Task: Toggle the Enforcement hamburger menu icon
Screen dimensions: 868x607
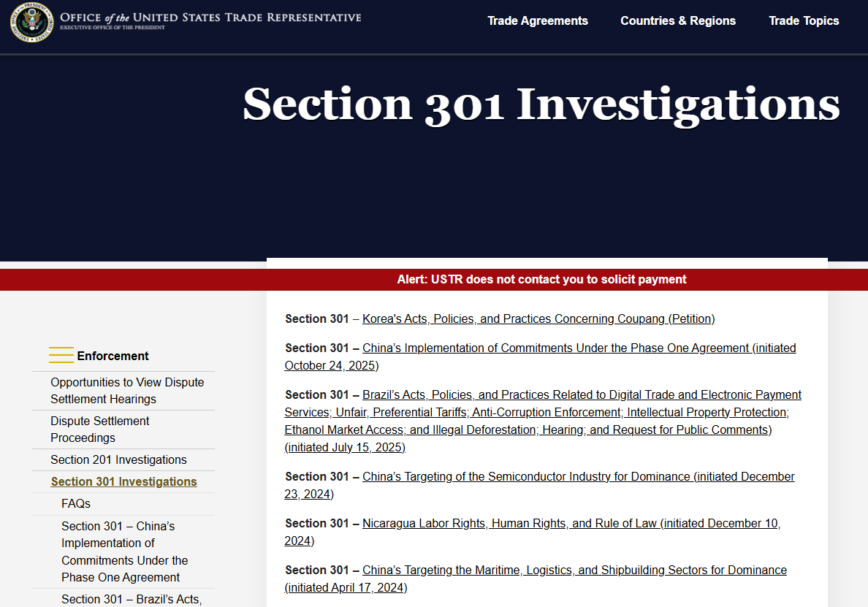Action: tap(61, 355)
